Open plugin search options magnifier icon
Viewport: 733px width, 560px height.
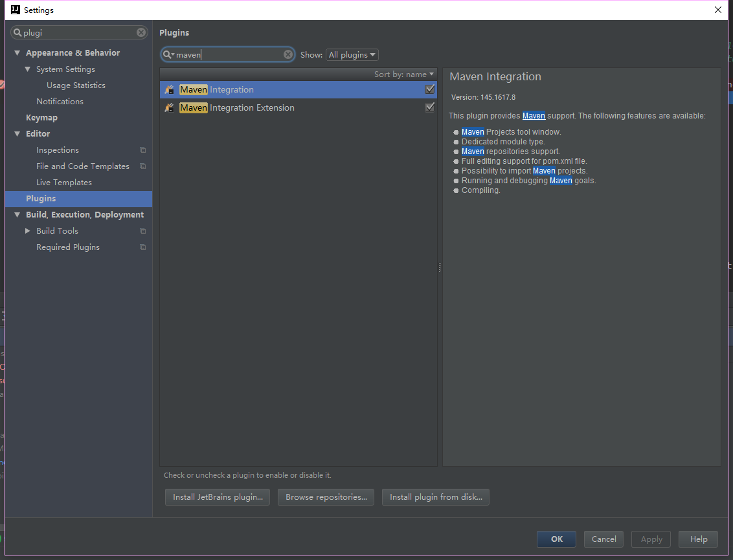(168, 54)
